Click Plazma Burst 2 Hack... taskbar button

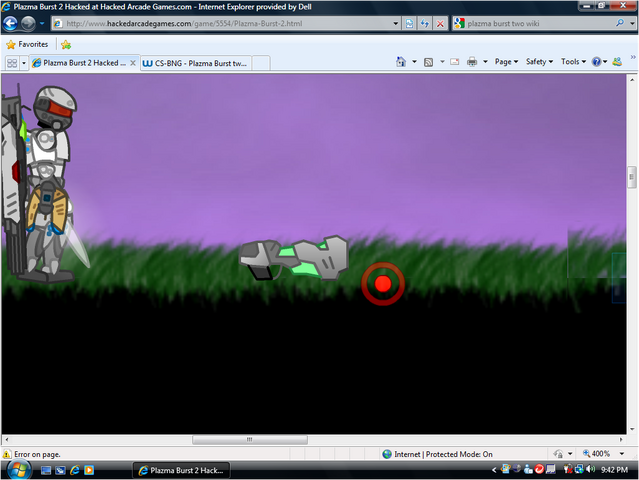tap(181, 470)
